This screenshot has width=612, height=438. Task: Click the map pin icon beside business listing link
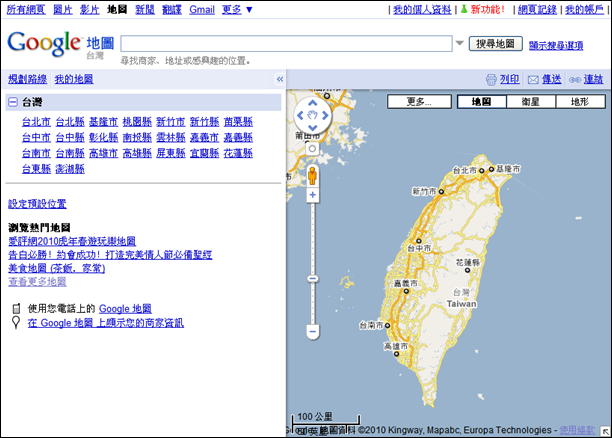click(x=16, y=322)
